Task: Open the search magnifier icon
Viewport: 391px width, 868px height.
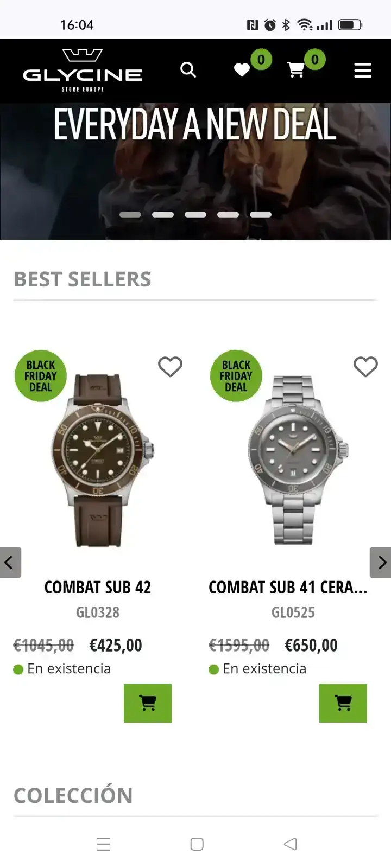Action: (x=188, y=70)
